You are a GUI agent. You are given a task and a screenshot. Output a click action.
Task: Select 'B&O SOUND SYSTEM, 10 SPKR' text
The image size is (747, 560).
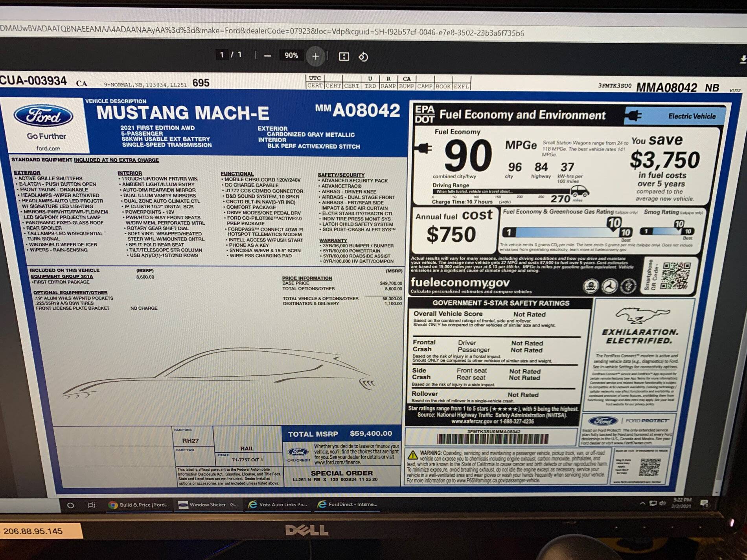click(x=262, y=196)
